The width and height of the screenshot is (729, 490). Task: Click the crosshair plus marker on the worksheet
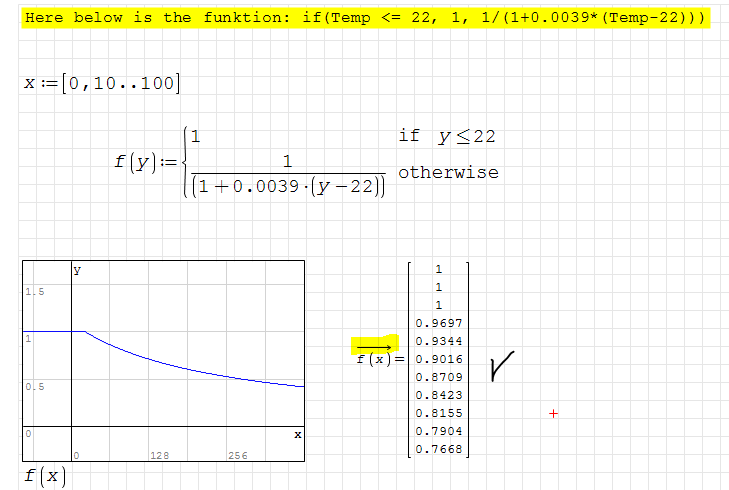552,412
